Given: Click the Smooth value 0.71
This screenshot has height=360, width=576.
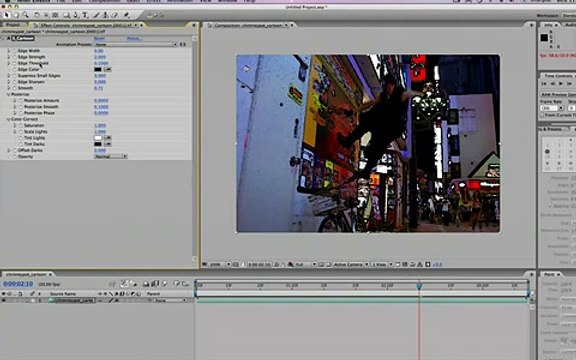Looking at the screenshot, I should pos(98,88).
